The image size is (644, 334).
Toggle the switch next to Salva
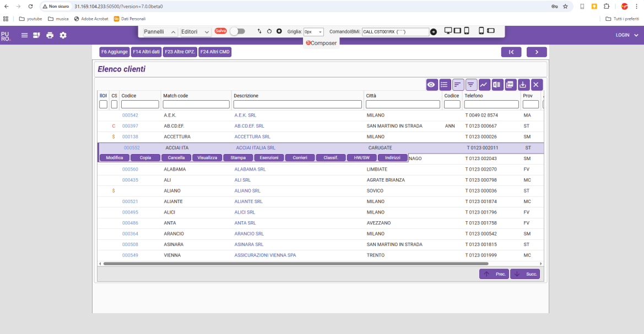[x=237, y=31]
